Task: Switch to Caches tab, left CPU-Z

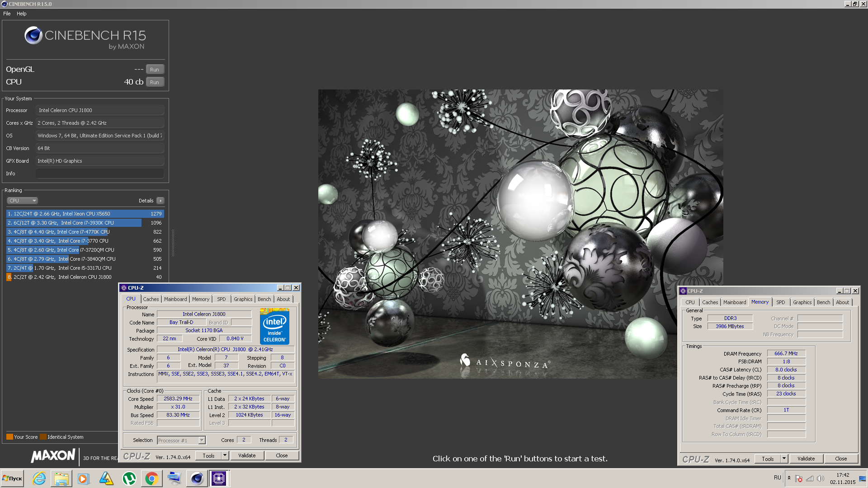Action: tap(151, 299)
